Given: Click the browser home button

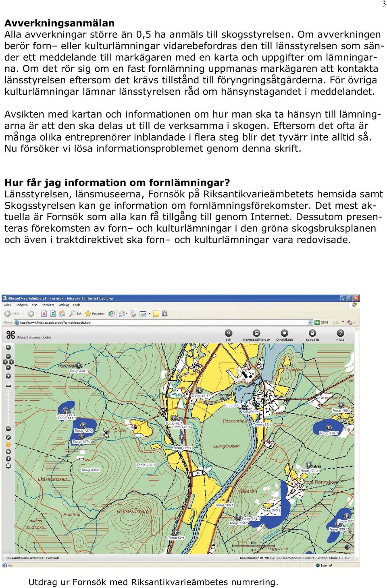Looking at the screenshot, I should point(62,313).
